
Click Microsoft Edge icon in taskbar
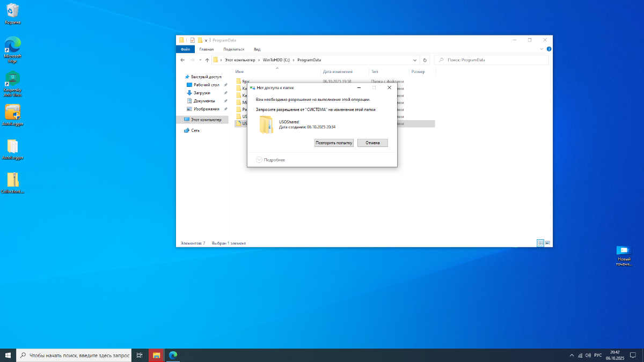coord(173,355)
